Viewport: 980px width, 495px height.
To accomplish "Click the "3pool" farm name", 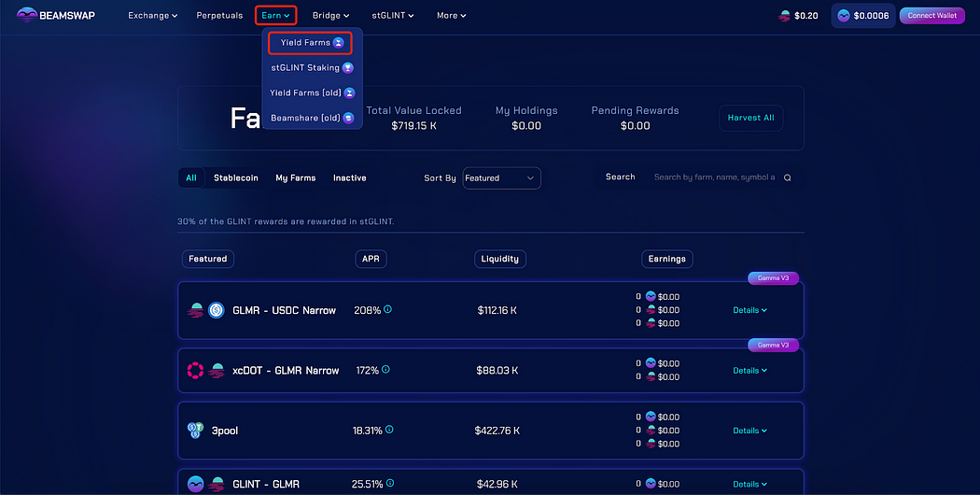I will click(225, 431).
